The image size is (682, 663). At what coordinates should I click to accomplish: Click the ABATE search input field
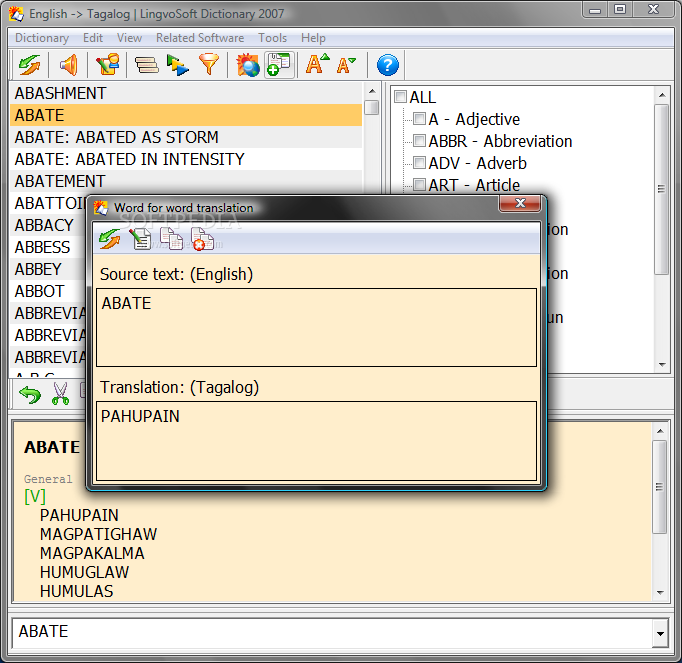333,632
